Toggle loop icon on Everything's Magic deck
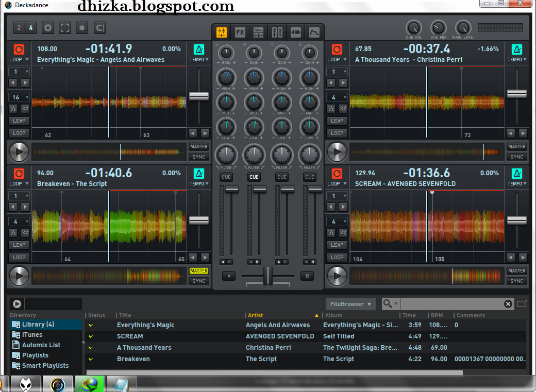 click(x=19, y=49)
